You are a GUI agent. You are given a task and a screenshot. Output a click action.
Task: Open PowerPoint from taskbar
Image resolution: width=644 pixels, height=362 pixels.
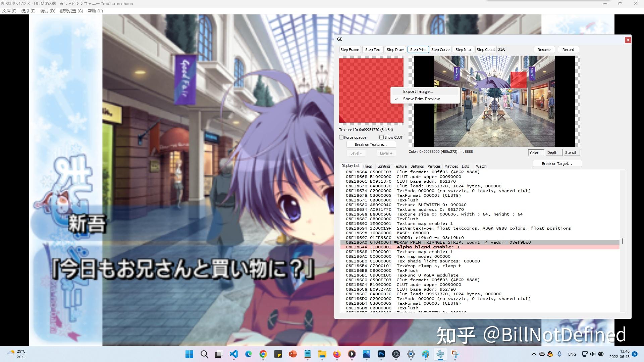click(x=293, y=354)
